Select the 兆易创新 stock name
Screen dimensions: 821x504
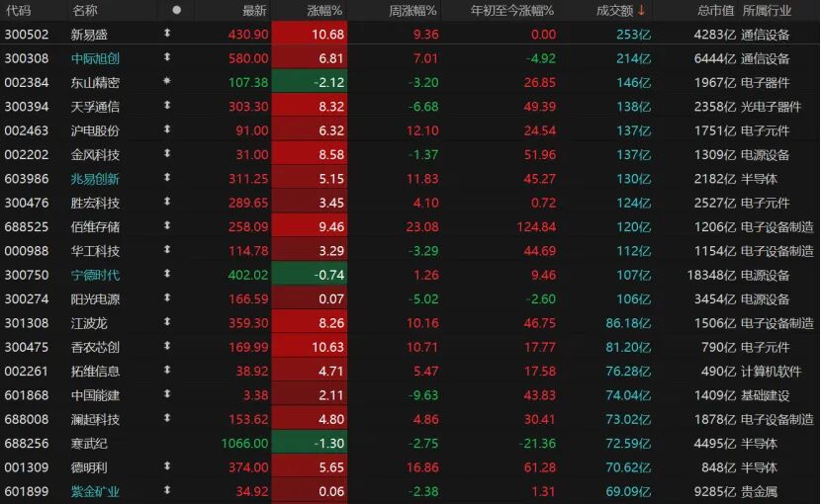click(95, 179)
